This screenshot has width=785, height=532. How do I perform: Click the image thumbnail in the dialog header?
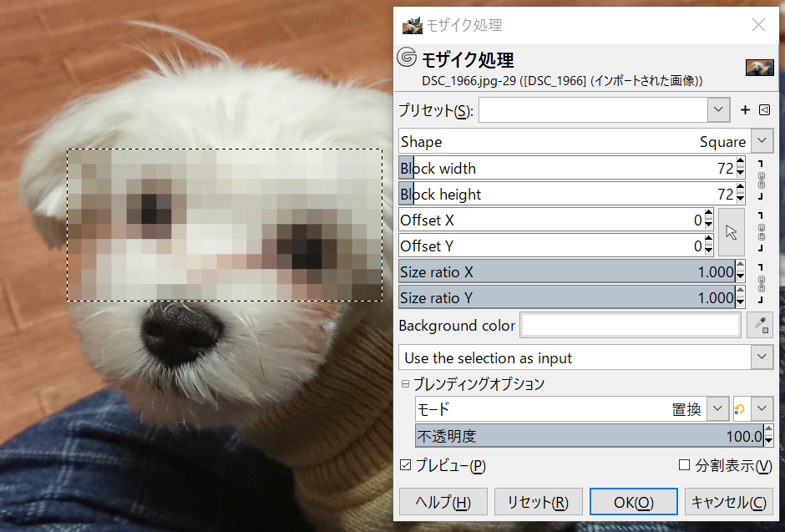[x=759, y=67]
